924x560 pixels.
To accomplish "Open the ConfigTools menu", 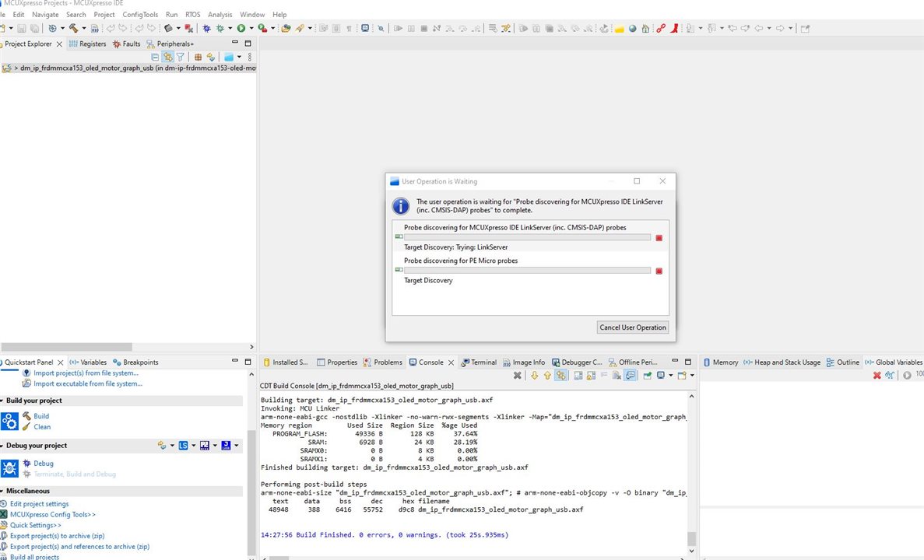I will (140, 14).
